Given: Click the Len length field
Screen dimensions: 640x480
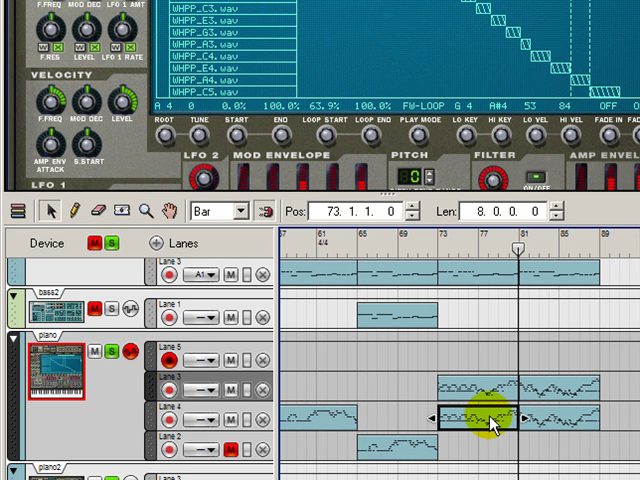Looking at the screenshot, I should point(504,211).
